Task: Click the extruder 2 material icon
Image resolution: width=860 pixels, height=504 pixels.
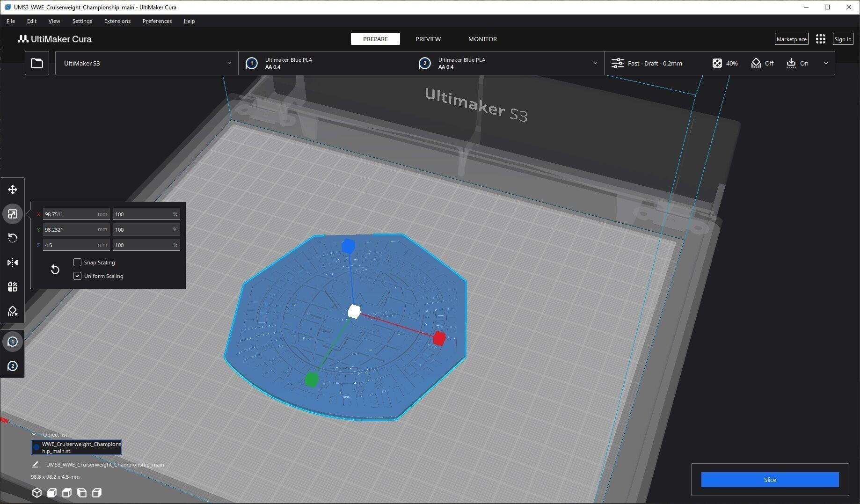Action: click(x=425, y=63)
